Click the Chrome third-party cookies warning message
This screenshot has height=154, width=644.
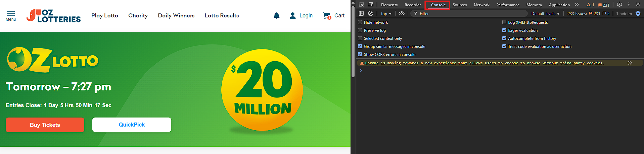click(x=485, y=63)
